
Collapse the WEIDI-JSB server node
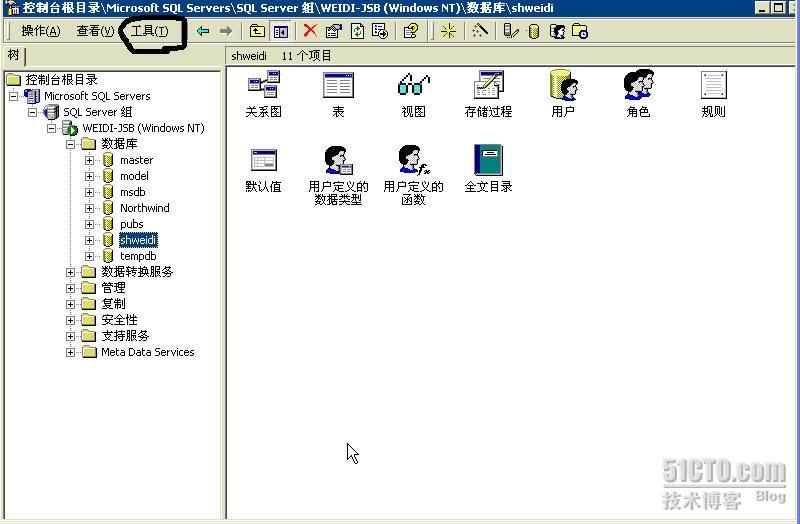[x=52, y=128]
